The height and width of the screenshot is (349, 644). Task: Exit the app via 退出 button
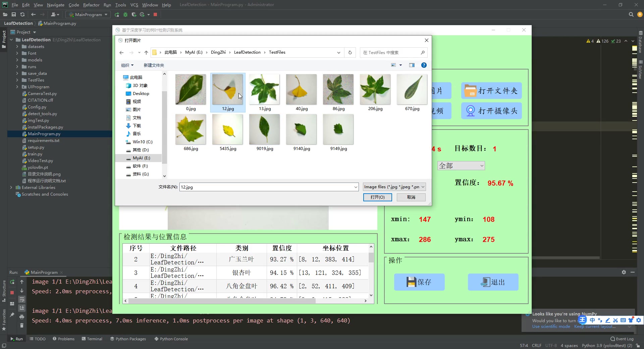pyautogui.click(x=493, y=282)
